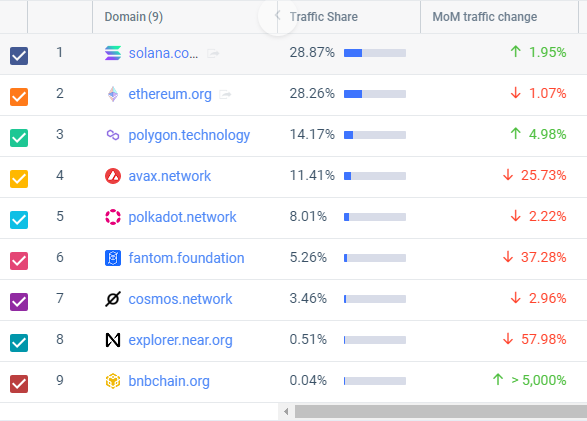Click the 4.98% MoM change value
Image resolution: width=587 pixels, height=421 pixels.
tap(547, 134)
